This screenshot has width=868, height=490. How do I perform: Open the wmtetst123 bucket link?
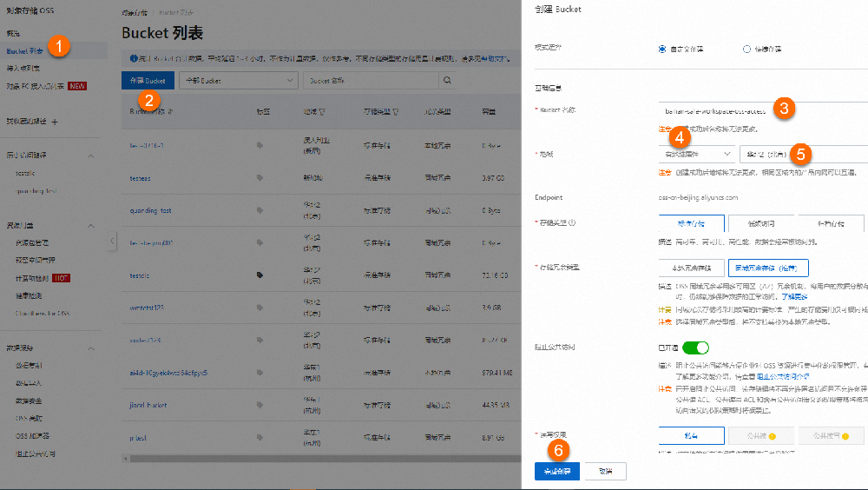coord(147,308)
